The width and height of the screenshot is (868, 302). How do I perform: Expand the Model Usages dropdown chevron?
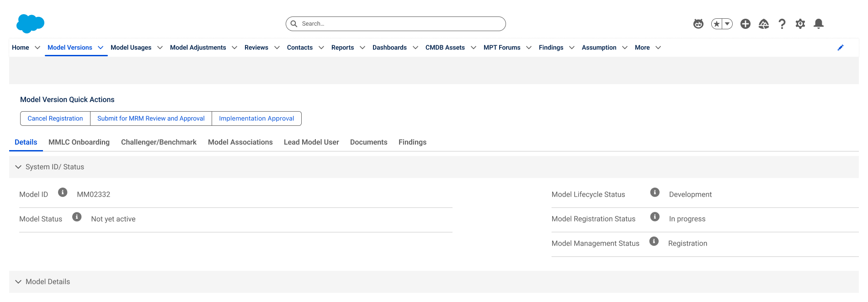pos(160,48)
